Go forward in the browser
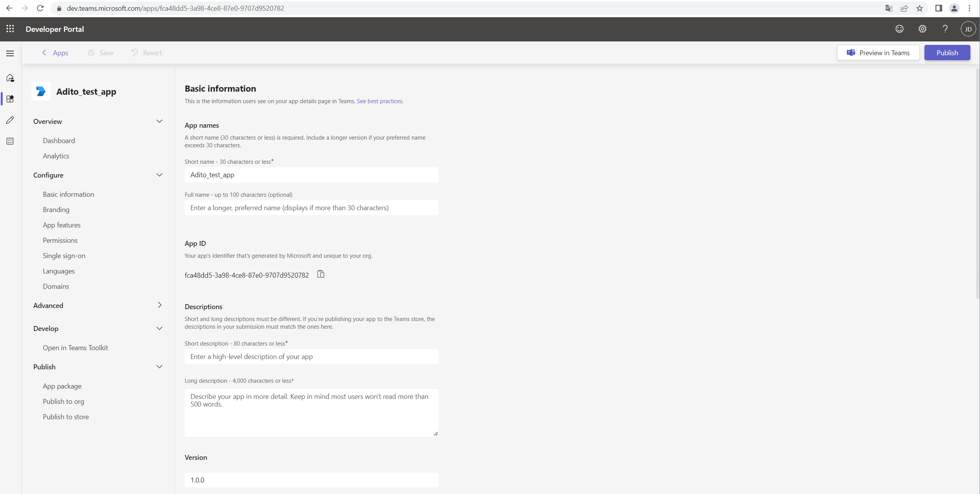980x494 pixels. pos(25,8)
